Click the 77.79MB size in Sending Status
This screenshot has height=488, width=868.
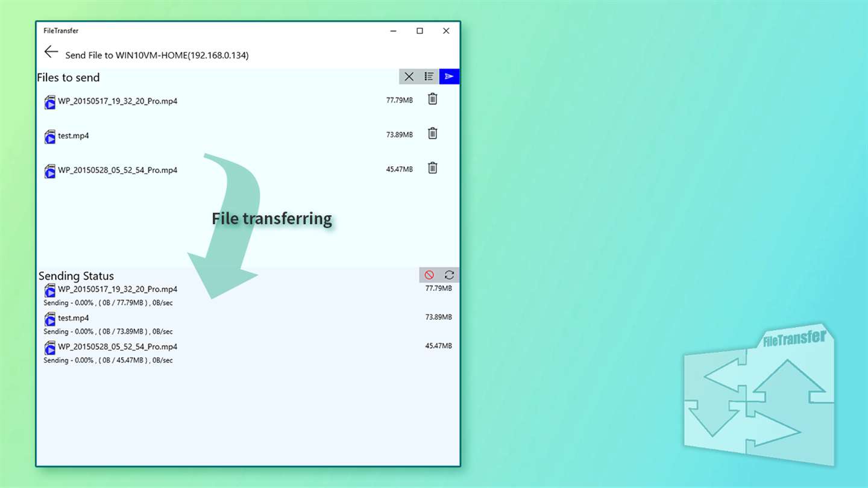pyautogui.click(x=438, y=288)
